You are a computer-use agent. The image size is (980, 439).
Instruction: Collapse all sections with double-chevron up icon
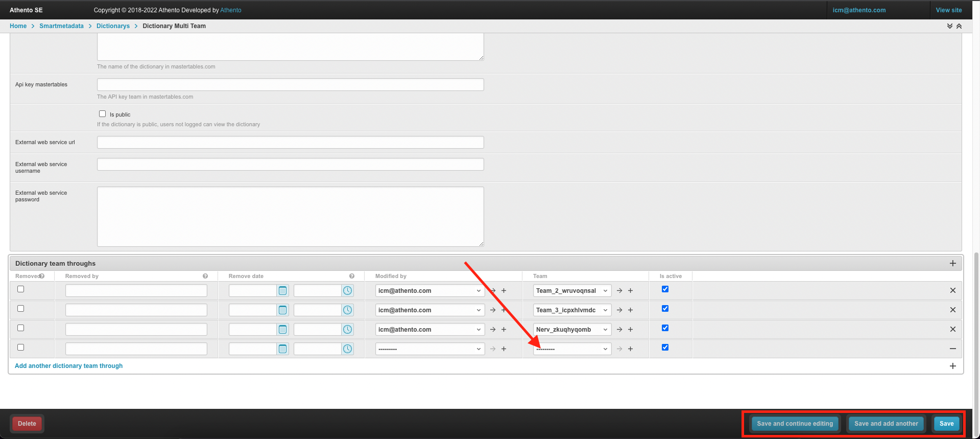click(x=959, y=26)
